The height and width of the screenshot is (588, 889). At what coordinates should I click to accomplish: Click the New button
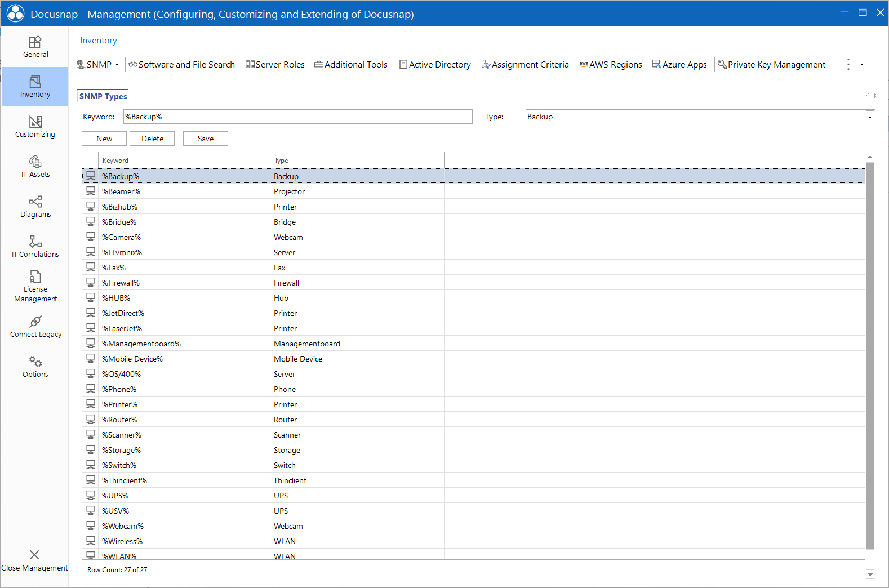tap(104, 139)
